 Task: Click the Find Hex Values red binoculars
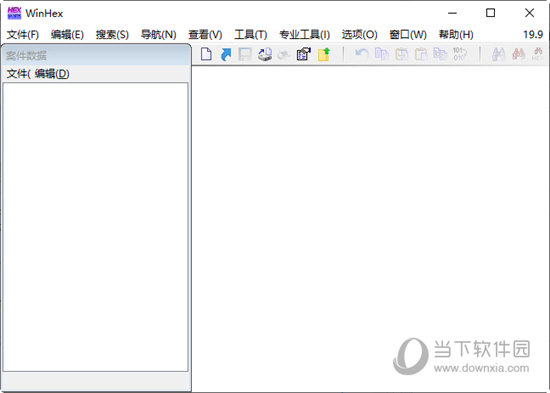[x=518, y=54]
